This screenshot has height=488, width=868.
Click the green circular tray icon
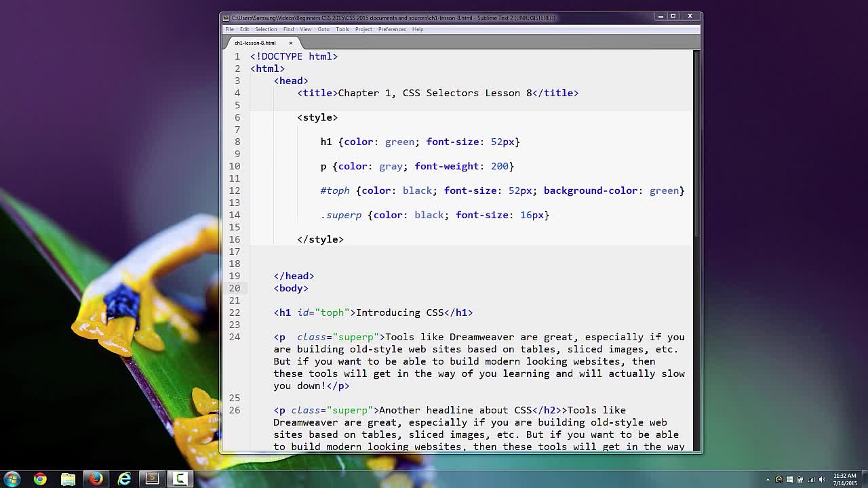(x=778, y=480)
